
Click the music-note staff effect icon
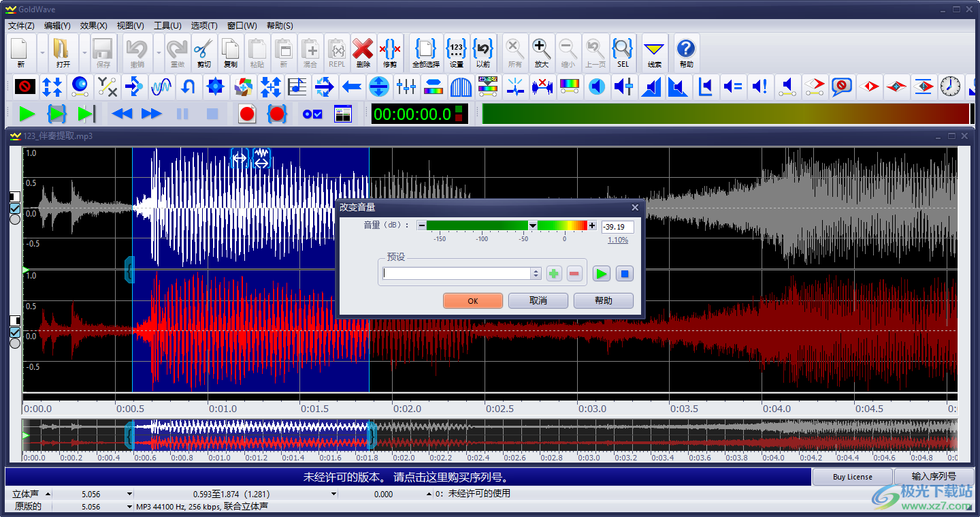tap(297, 87)
